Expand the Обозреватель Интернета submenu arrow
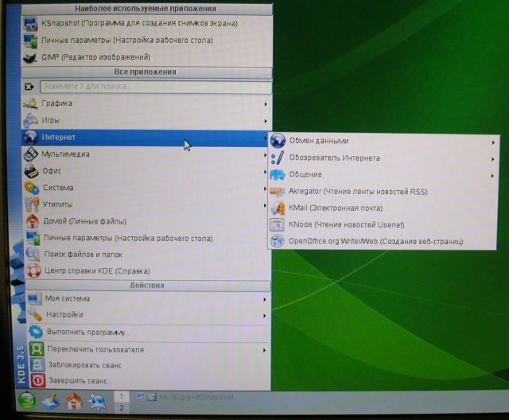The image size is (509, 420). click(x=493, y=159)
